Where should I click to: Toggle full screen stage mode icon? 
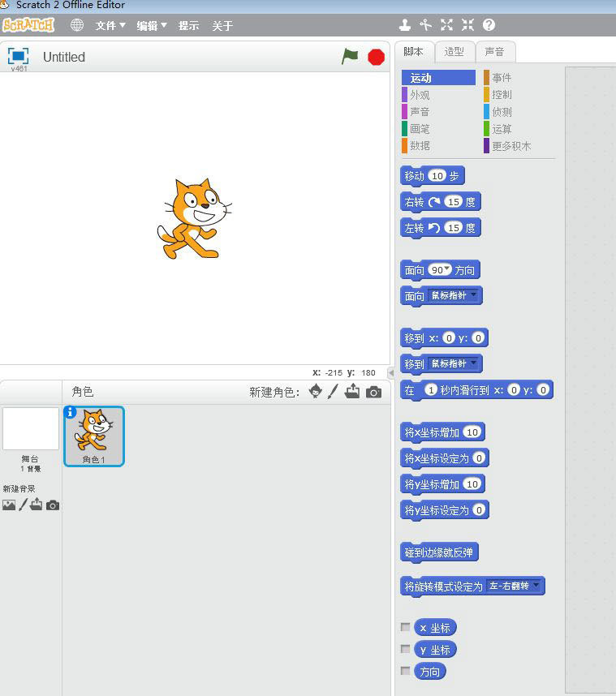tap(18, 56)
